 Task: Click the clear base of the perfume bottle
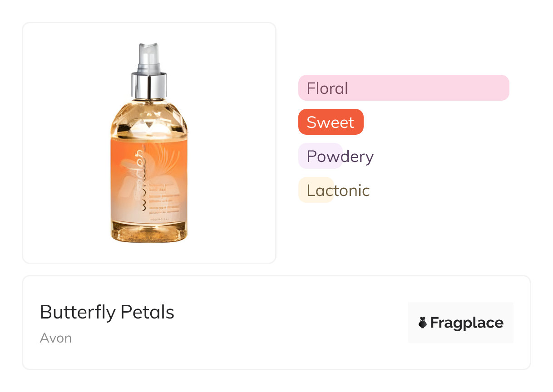pyautogui.click(x=149, y=232)
